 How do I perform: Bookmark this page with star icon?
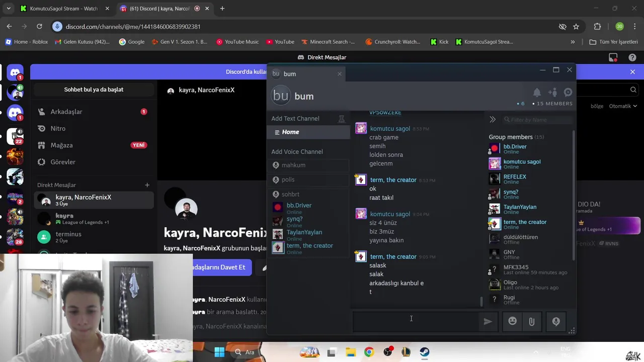coord(576,26)
